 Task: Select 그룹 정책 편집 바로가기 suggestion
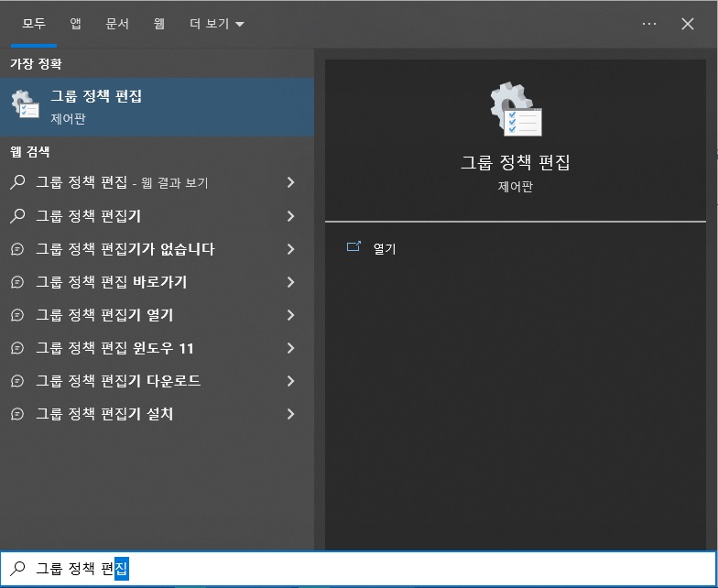[x=158, y=282]
